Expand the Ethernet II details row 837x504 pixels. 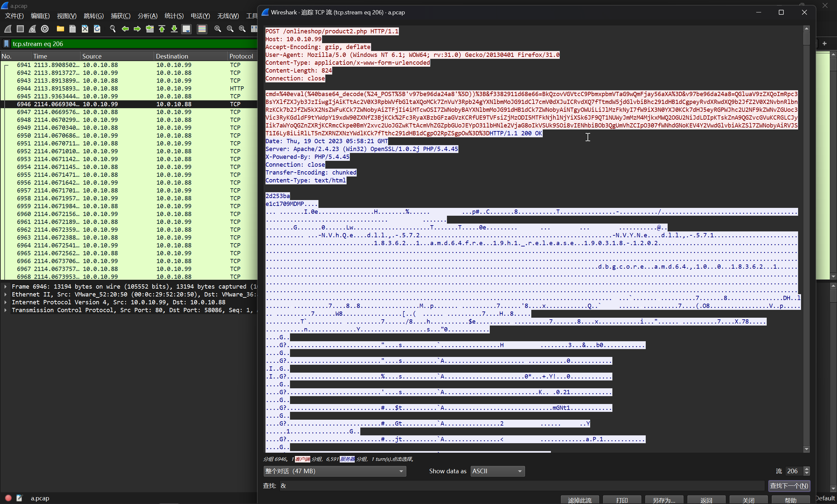(6, 294)
